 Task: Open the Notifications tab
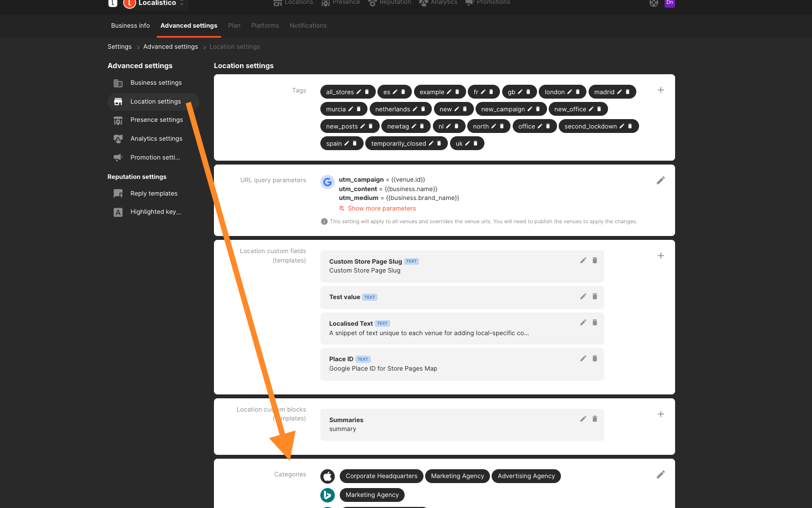[308, 26]
